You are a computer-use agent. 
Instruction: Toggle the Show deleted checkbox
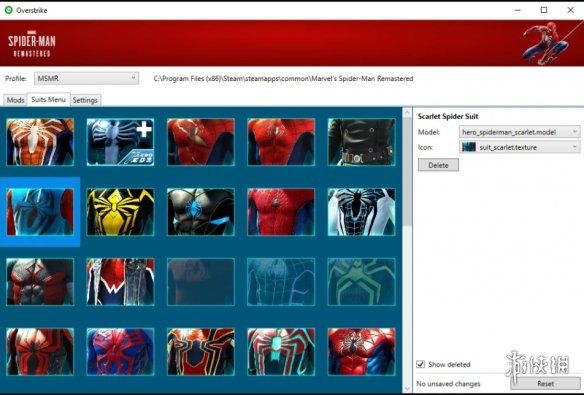(420, 364)
